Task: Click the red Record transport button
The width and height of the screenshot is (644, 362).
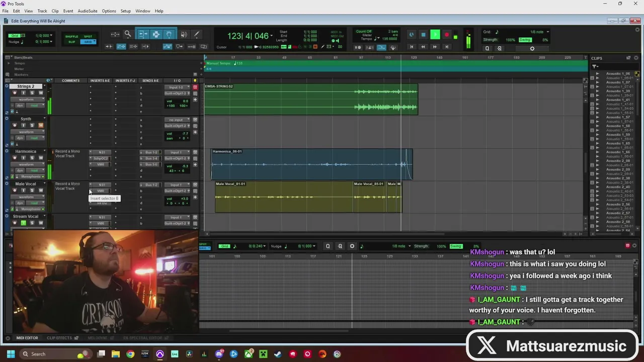Action: point(446,35)
